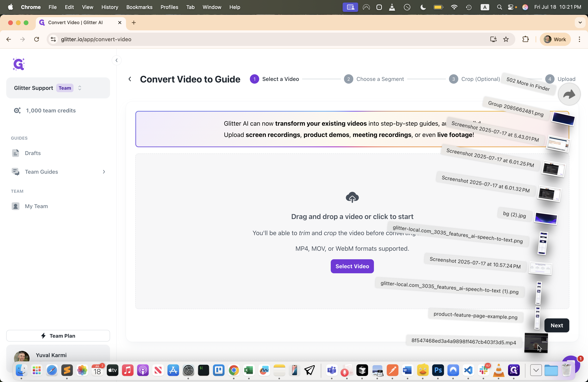This screenshot has width=588, height=382.
Task: Click the Team Plan button
Action: 58,336
